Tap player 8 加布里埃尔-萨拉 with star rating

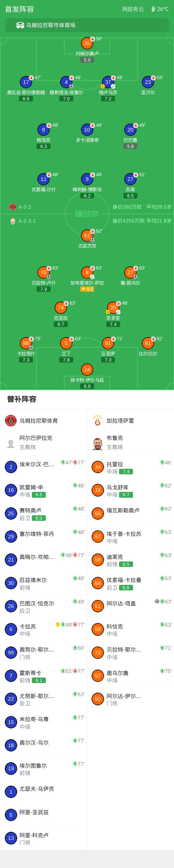click(x=87, y=272)
